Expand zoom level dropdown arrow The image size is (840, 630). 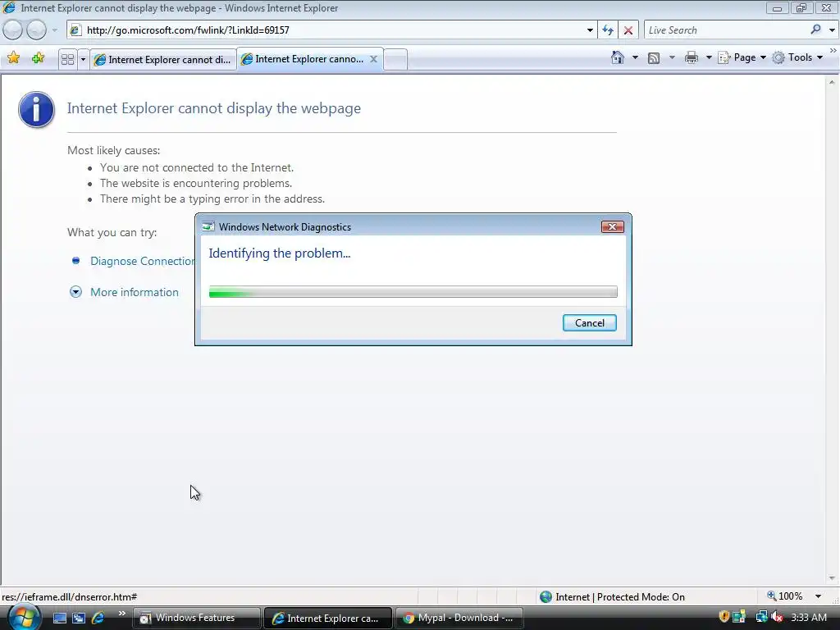pos(818,596)
